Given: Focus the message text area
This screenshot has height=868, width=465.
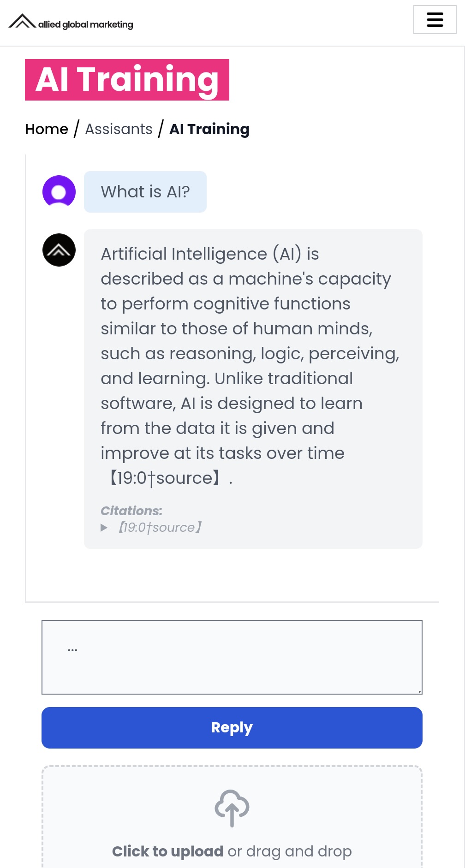Looking at the screenshot, I should [232, 657].
